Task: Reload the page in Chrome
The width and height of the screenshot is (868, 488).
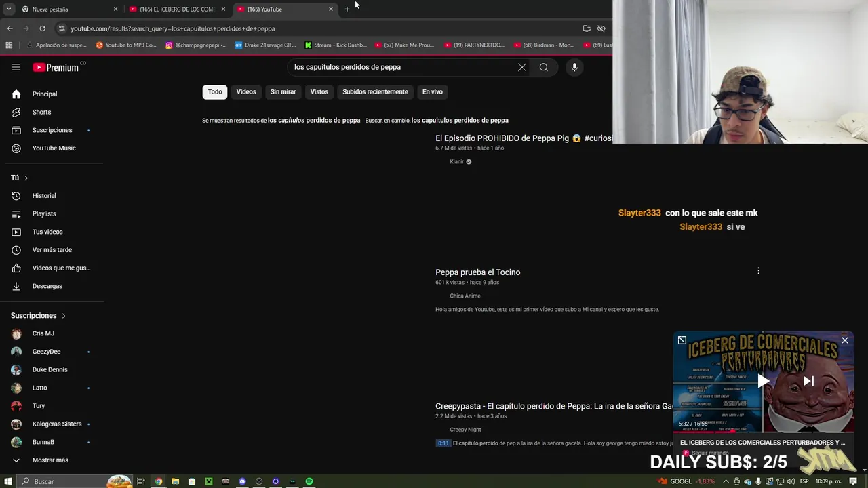Action: 42,28
